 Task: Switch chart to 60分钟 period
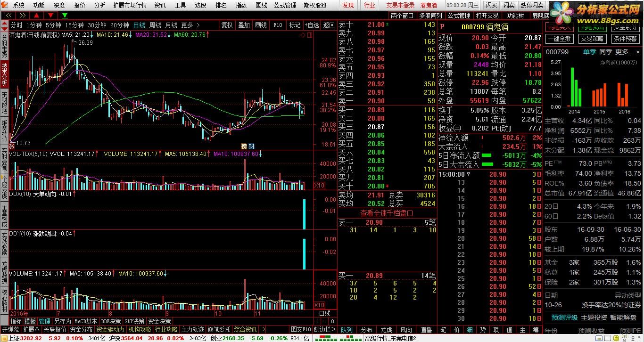[120, 25]
